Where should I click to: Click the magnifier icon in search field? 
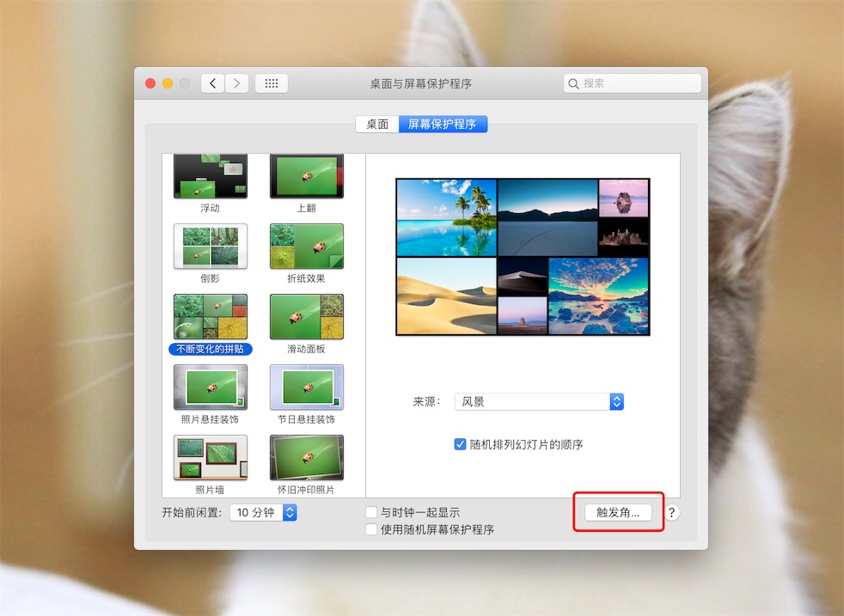pyautogui.click(x=573, y=84)
